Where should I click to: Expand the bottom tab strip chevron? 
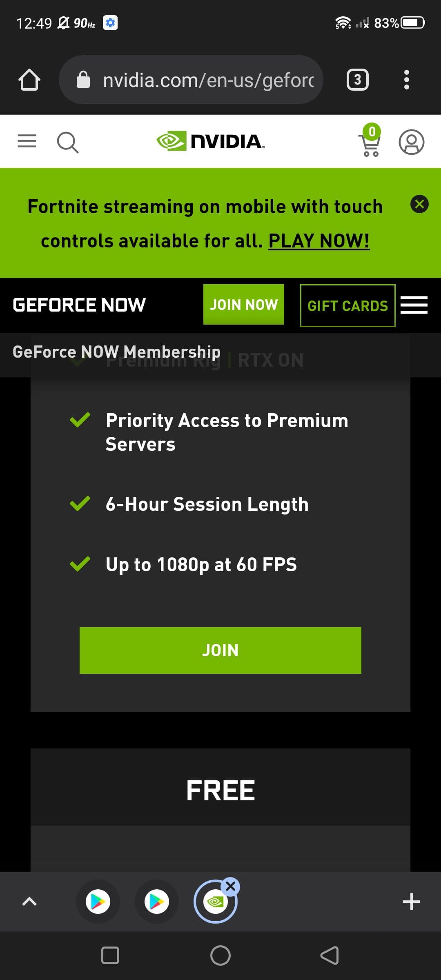(29, 901)
